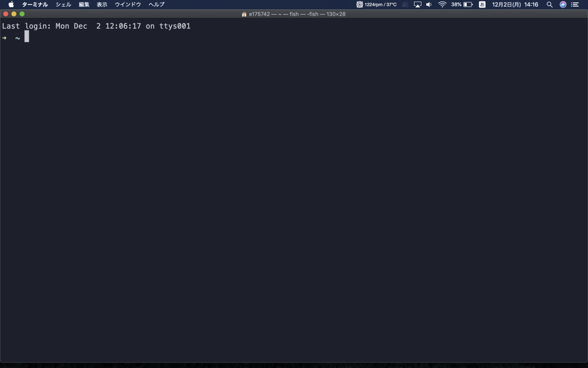The width and height of the screenshot is (588, 368).
Task: Open the Notification Center list icon
Action: [x=575, y=4]
